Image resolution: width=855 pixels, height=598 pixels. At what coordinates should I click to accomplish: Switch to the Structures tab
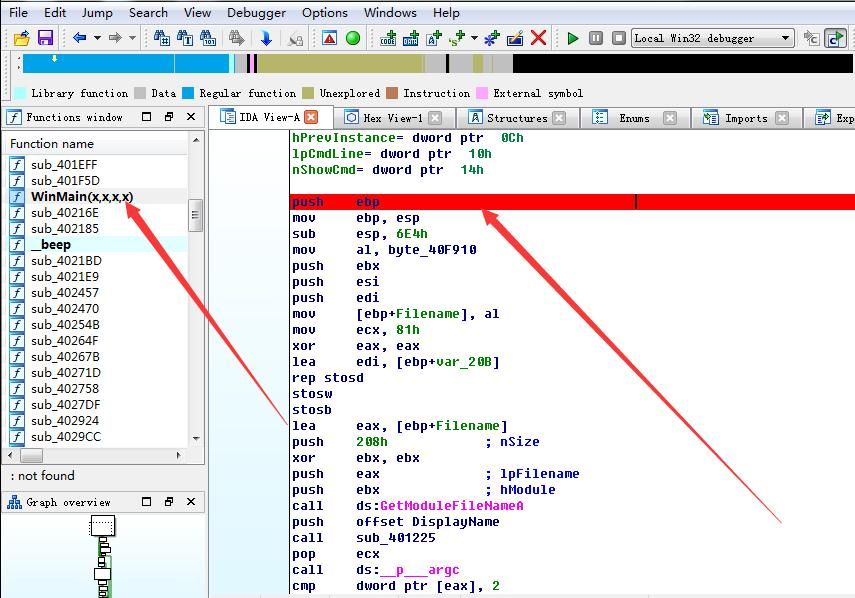[516, 118]
